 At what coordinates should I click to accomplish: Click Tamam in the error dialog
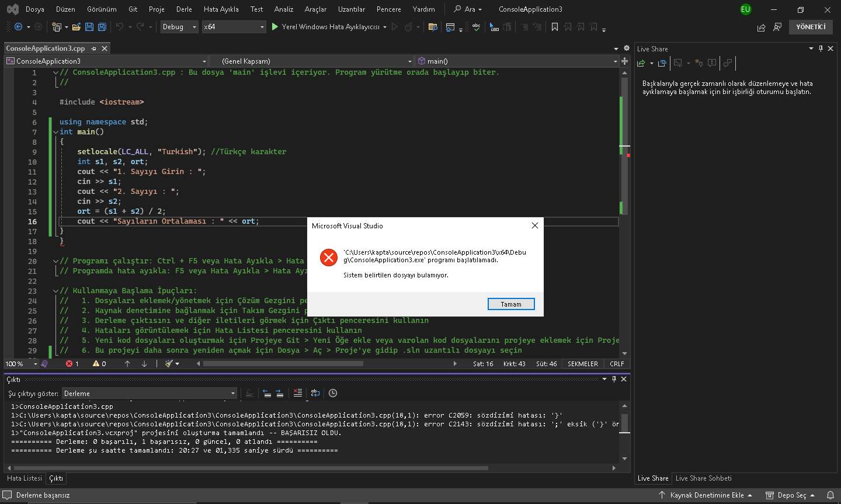point(511,304)
